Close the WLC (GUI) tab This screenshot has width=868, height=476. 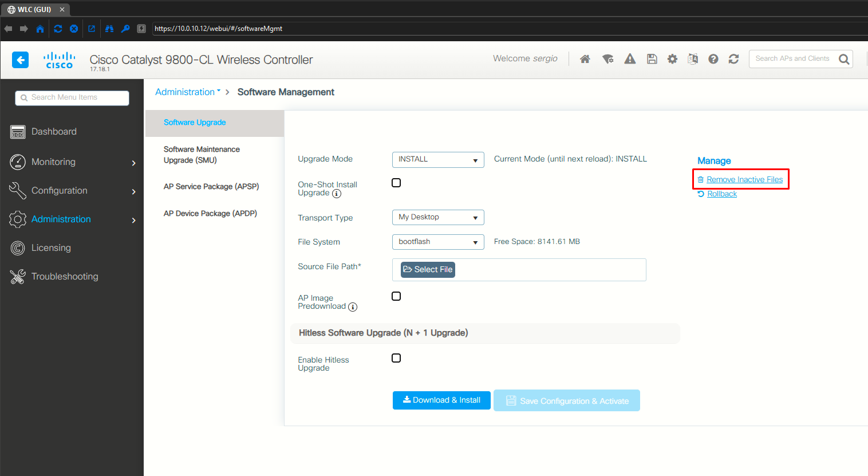click(x=62, y=10)
